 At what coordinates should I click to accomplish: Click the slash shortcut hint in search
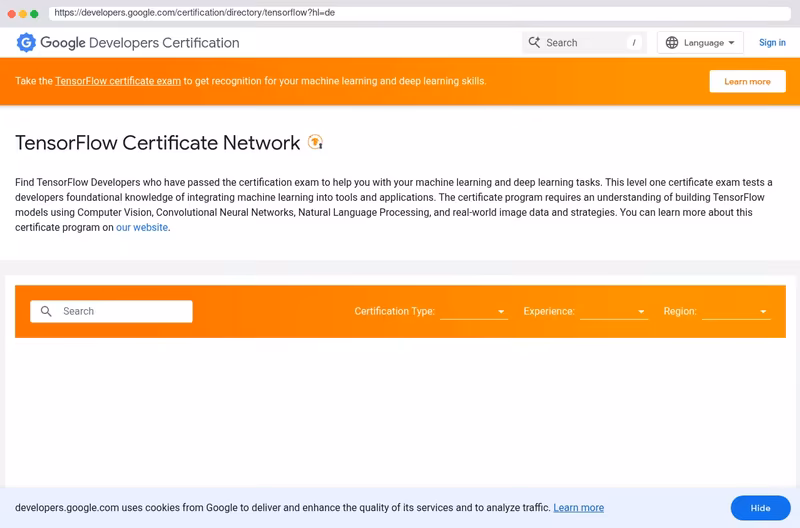click(x=634, y=43)
